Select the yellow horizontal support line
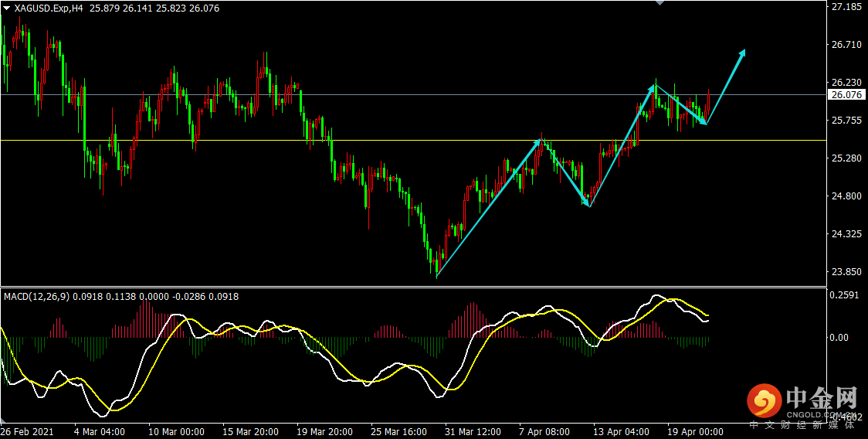The height and width of the screenshot is (439, 868). 413,140
